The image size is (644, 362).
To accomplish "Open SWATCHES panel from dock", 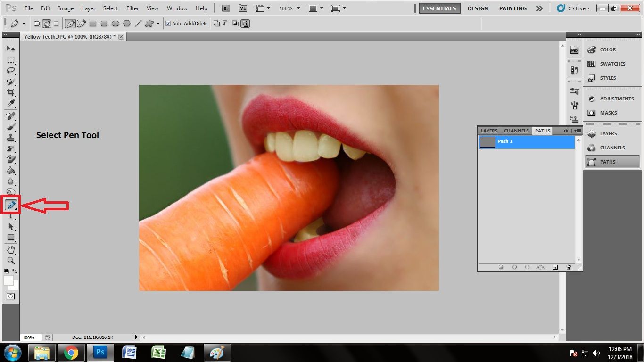I will (x=612, y=64).
